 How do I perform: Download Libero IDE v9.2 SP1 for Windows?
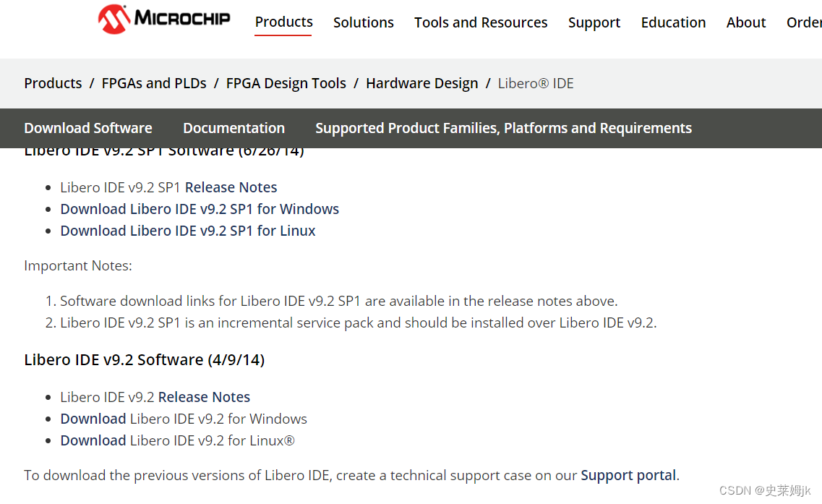(200, 209)
